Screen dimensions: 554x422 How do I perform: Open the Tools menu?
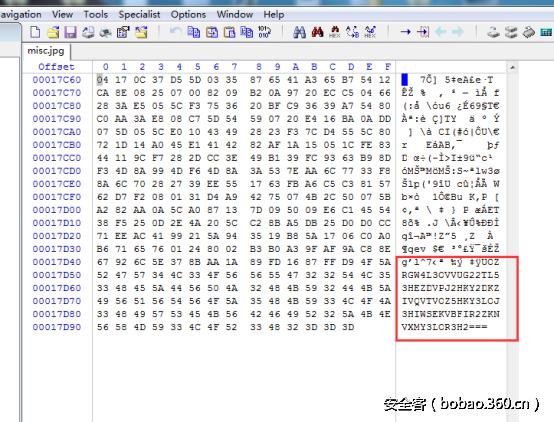(x=96, y=14)
